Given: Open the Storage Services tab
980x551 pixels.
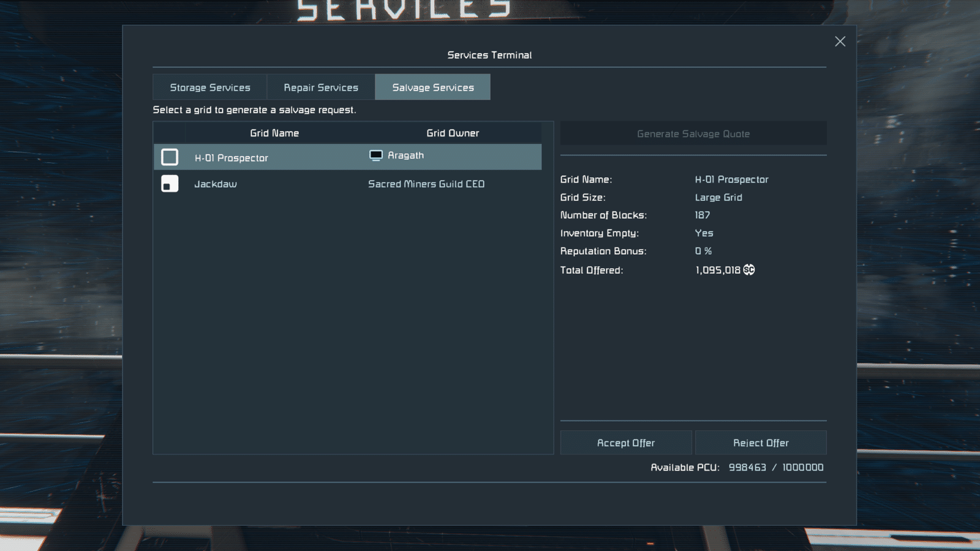Looking at the screenshot, I should [x=210, y=87].
